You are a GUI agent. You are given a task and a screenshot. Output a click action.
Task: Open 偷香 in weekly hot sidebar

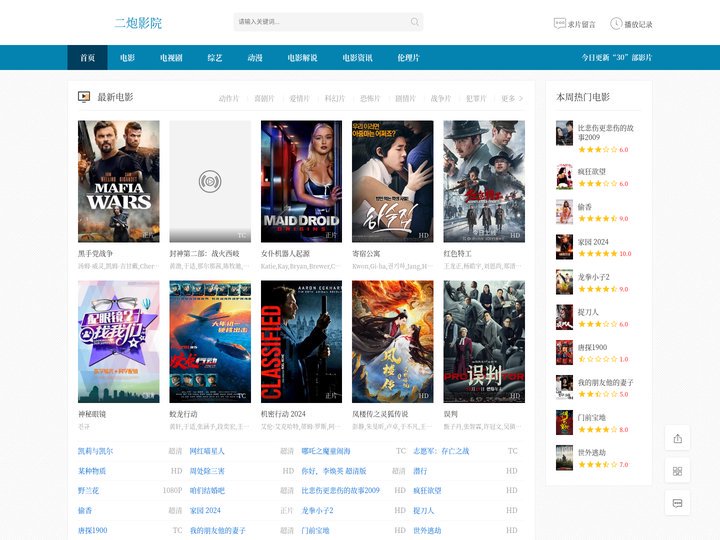pos(585,207)
